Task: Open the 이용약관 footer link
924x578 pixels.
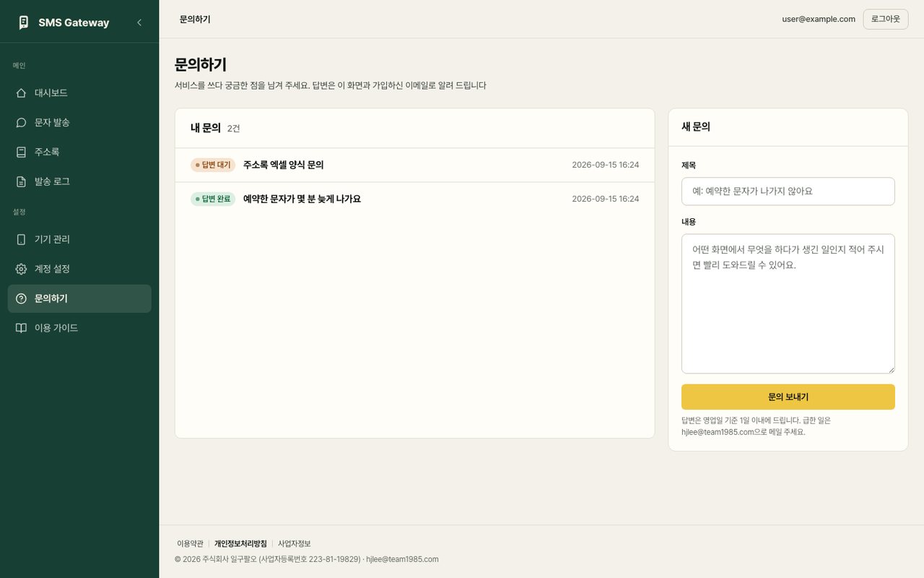Action: click(x=190, y=543)
